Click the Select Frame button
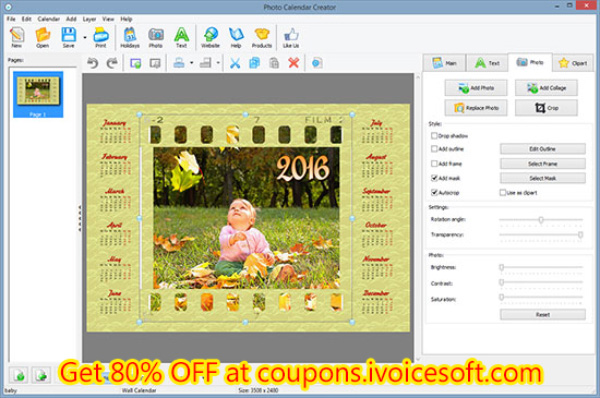600x398 pixels. [x=543, y=164]
